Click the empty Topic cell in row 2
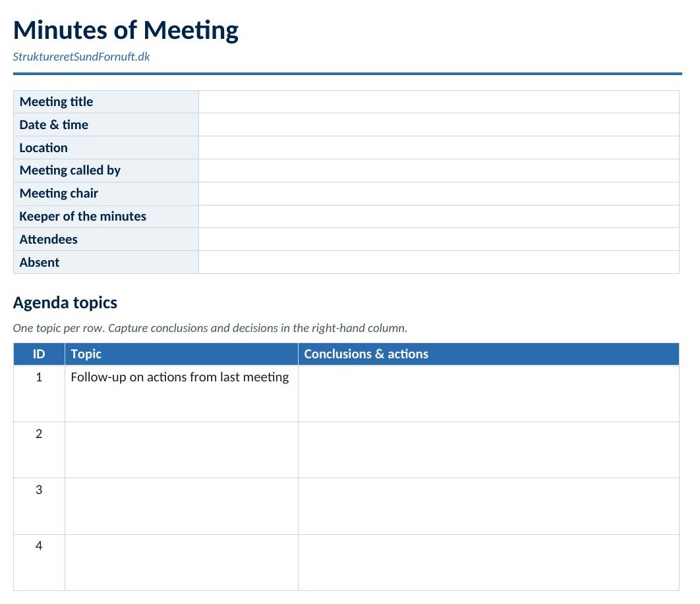This screenshot has height=604, width=700. 181,450
